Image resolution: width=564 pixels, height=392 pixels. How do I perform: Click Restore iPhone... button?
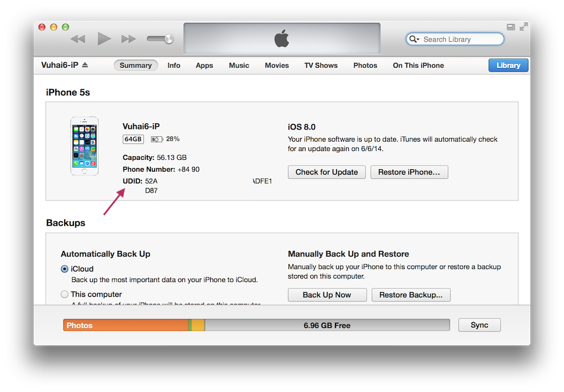(x=409, y=172)
